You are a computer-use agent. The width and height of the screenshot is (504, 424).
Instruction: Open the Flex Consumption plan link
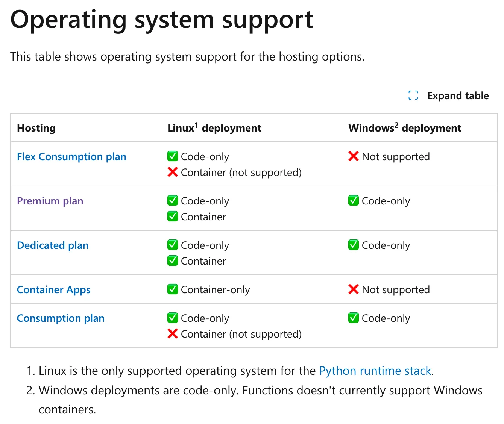(x=71, y=157)
